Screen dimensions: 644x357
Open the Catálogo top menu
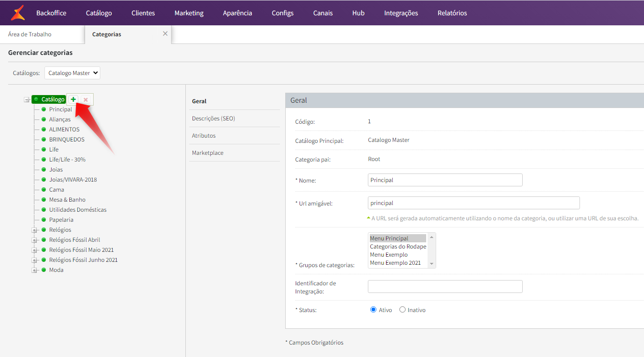click(x=99, y=13)
